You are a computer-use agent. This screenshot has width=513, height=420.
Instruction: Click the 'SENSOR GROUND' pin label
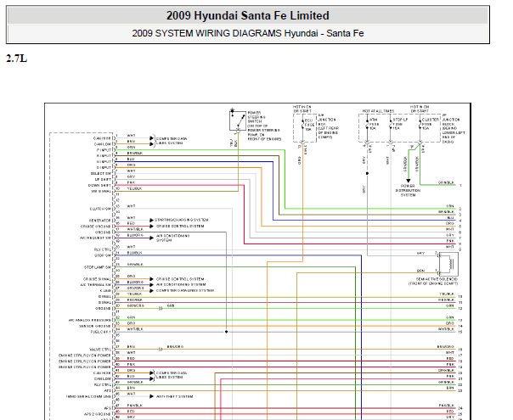coord(95,326)
